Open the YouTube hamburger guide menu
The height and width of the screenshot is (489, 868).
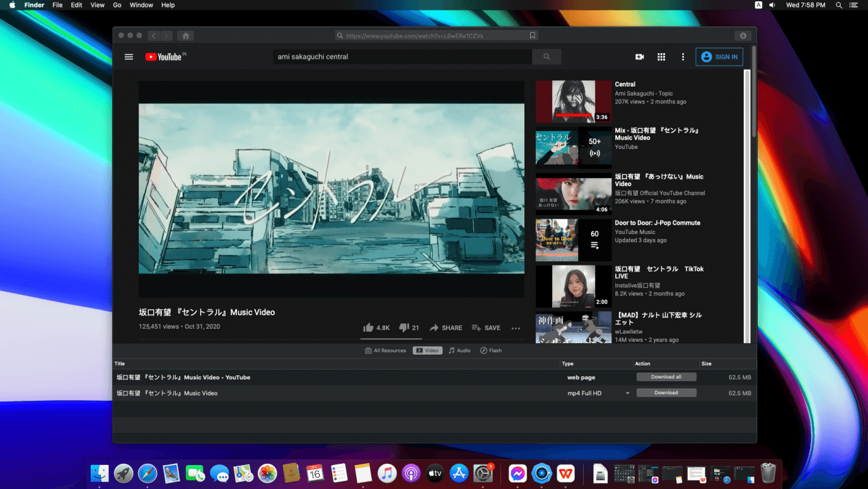point(129,57)
